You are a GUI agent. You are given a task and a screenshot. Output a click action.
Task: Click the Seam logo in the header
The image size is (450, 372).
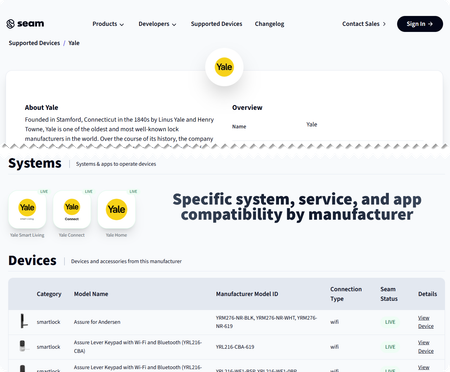(25, 24)
